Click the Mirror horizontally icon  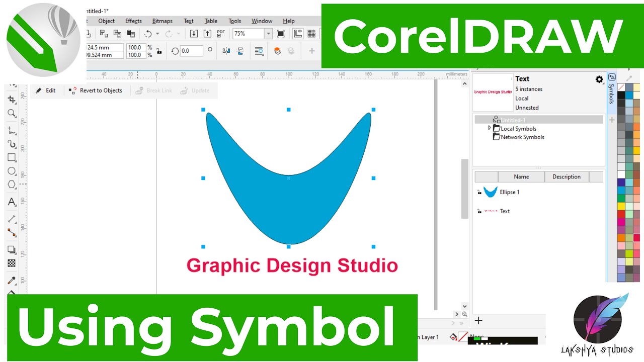(226, 51)
